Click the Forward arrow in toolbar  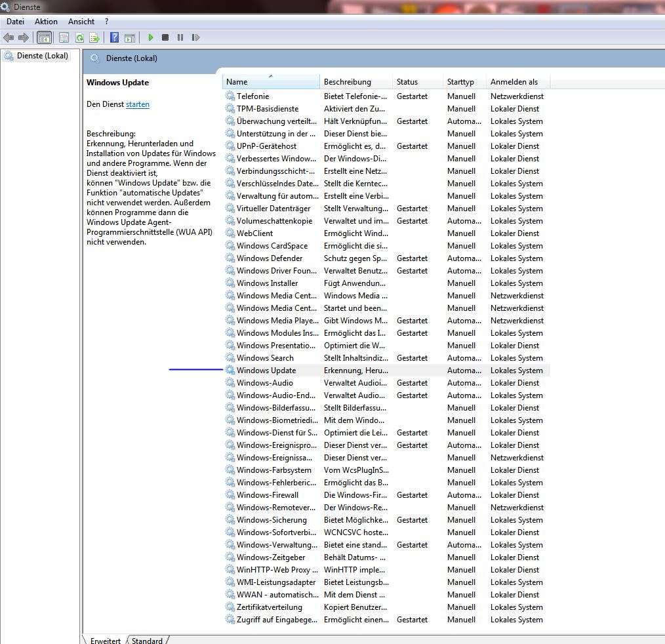[24, 38]
